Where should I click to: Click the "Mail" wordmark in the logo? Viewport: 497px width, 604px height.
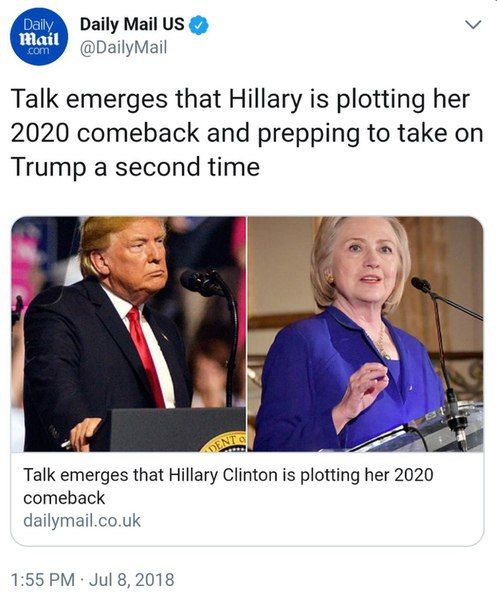[x=39, y=39]
